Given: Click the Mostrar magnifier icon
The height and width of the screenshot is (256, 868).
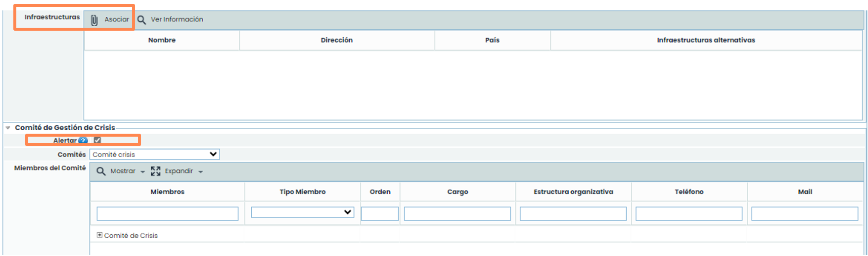Looking at the screenshot, I should coord(101,171).
